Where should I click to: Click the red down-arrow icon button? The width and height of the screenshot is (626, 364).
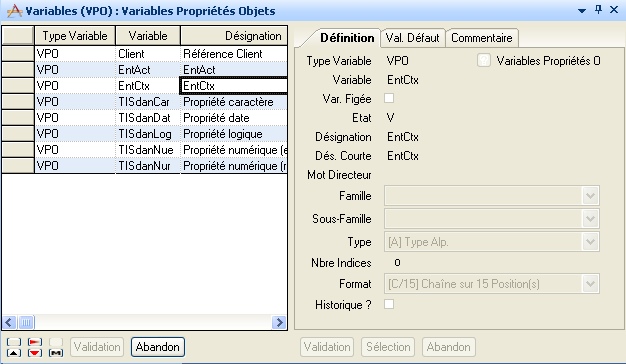point(35,352)
